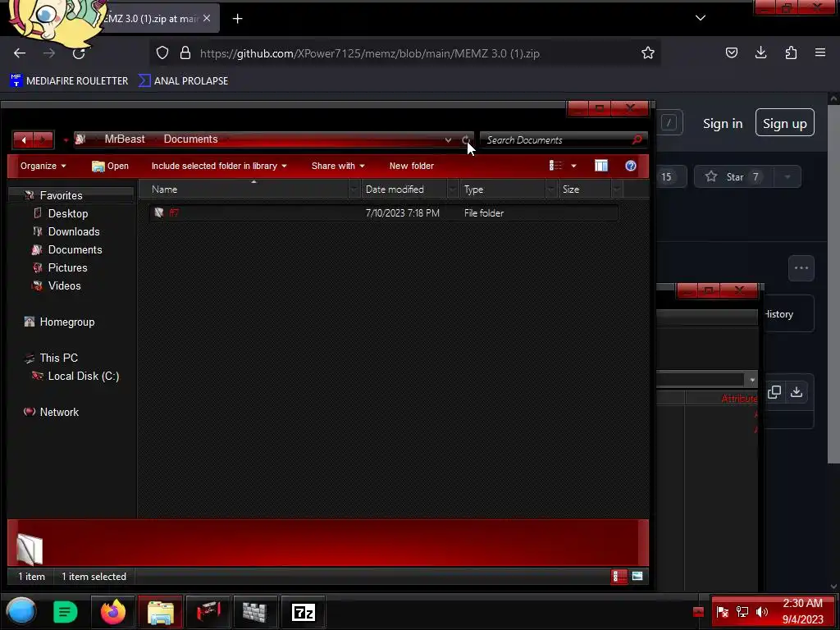Copy raw file icon on GitHub
This screenshot has width=840, height=630.
774,391
